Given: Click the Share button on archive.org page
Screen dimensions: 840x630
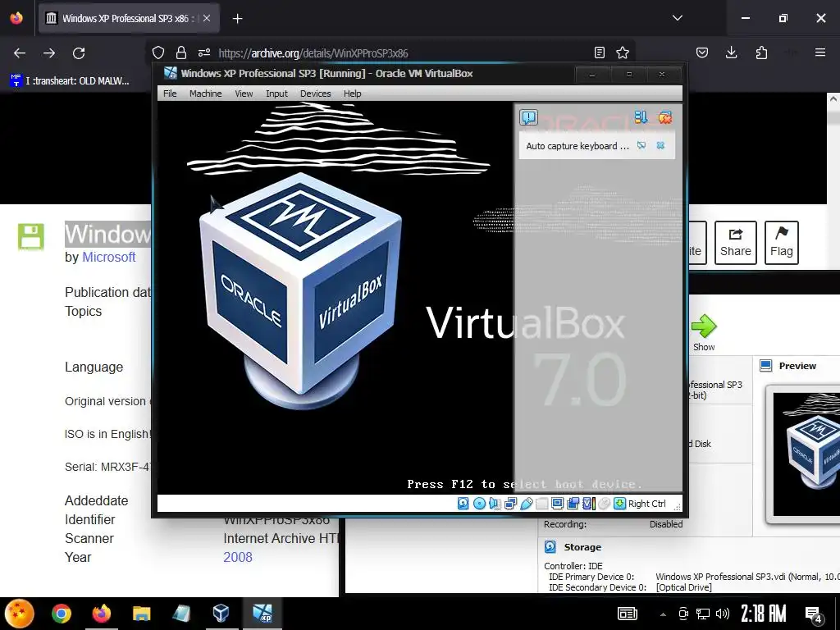Looking at the screenshot, I should (x=736, y=243).
